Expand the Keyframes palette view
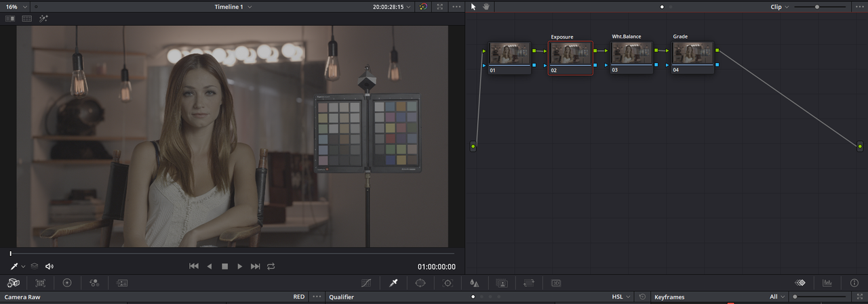This screenshot has width=868, height=304. pyautogui.click(x=859, y=297)
